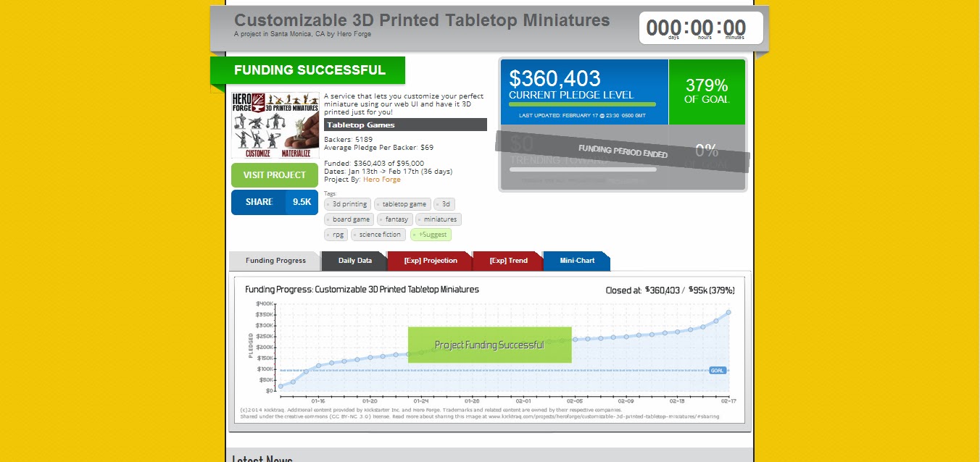The width and height of the screenshot is (980, 462).
Task: Open the [Exp] Trend tab
Action: tap(507, 261)
